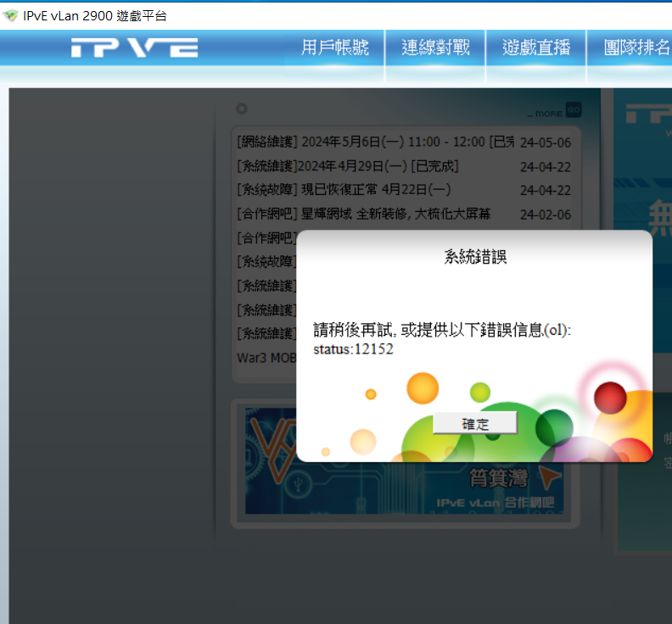The height and width of the screenshot is (624, 672).
Task: Click the app icon in the title bar
Action: pos(11,15)
